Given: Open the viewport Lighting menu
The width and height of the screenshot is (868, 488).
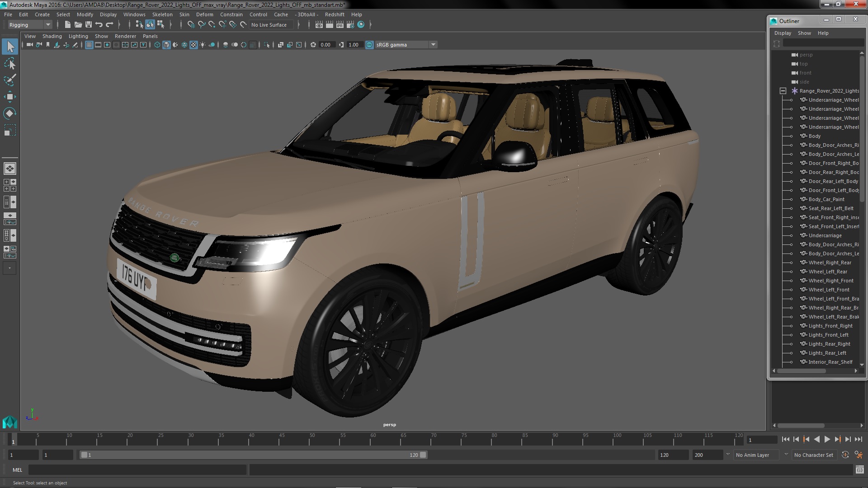Looking at the screenshot, I should point(78,36).
